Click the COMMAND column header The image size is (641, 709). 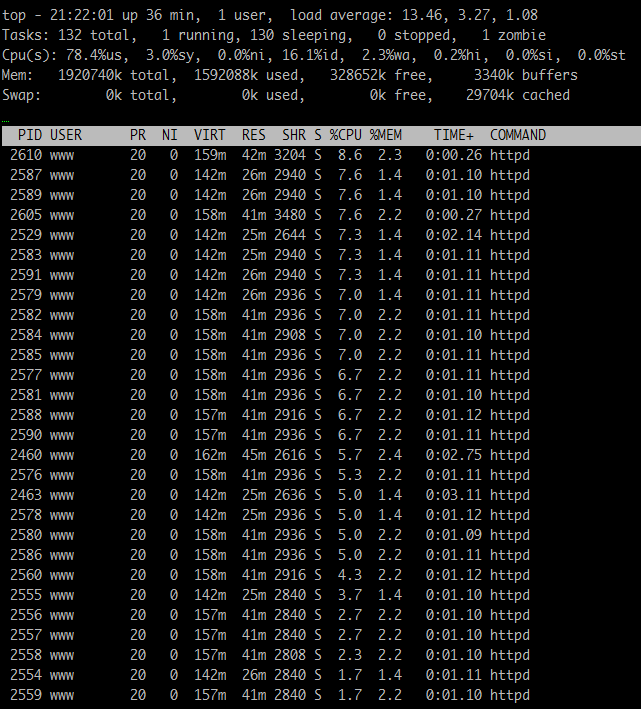(517, 135)
